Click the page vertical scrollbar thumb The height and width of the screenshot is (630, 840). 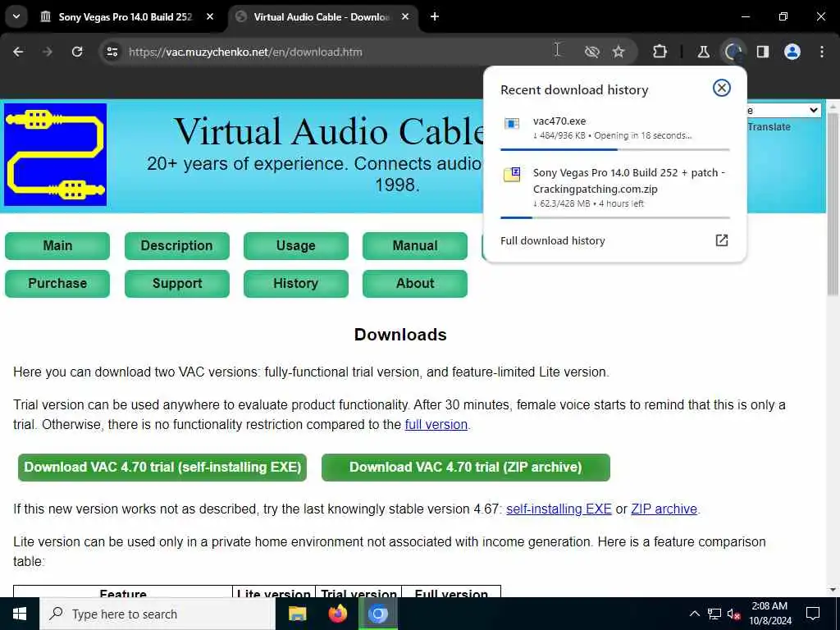coord(833,203)
